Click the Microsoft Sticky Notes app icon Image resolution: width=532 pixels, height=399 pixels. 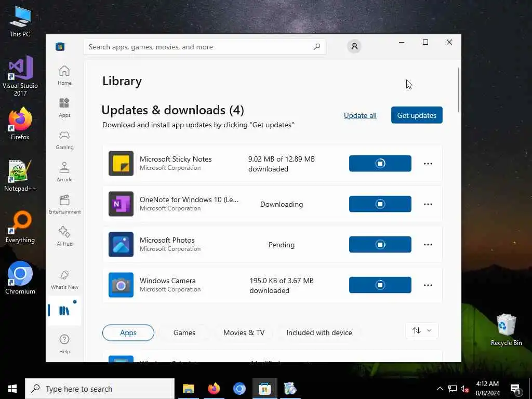tap(121, 164)
